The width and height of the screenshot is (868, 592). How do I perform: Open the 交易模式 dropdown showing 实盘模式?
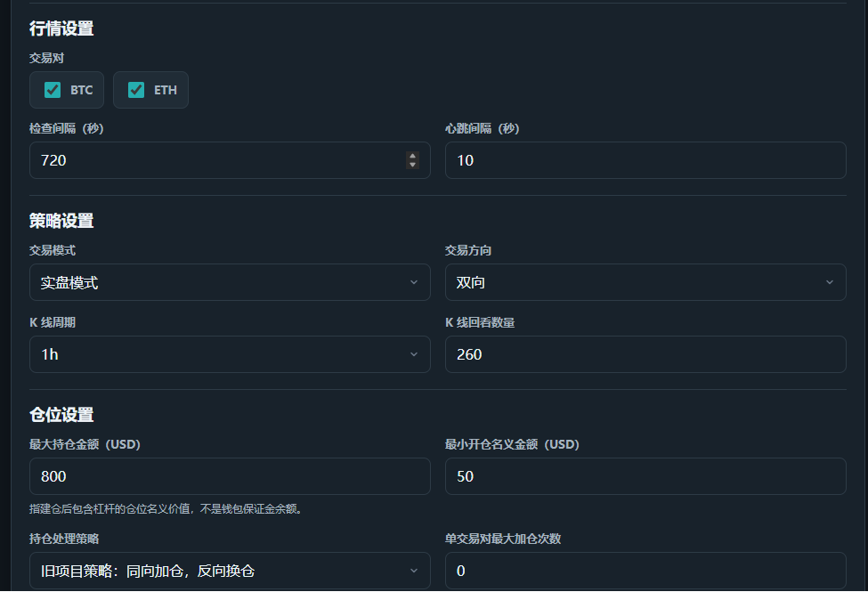click(x=230, y=282)
